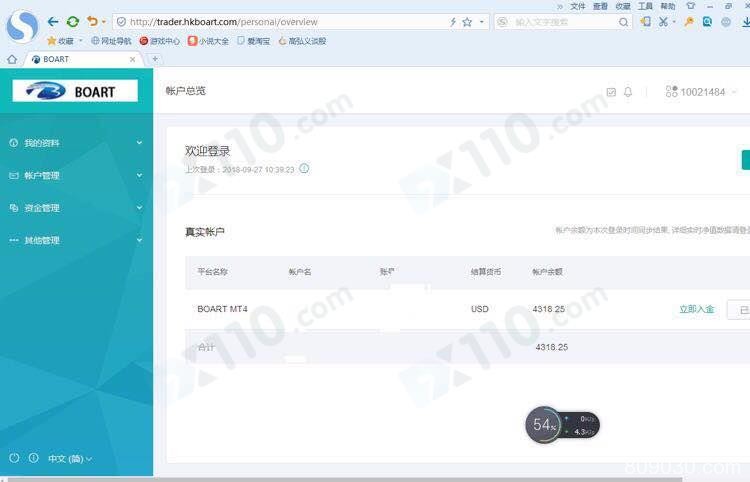Click the magnifier search icon

(623, 22)
